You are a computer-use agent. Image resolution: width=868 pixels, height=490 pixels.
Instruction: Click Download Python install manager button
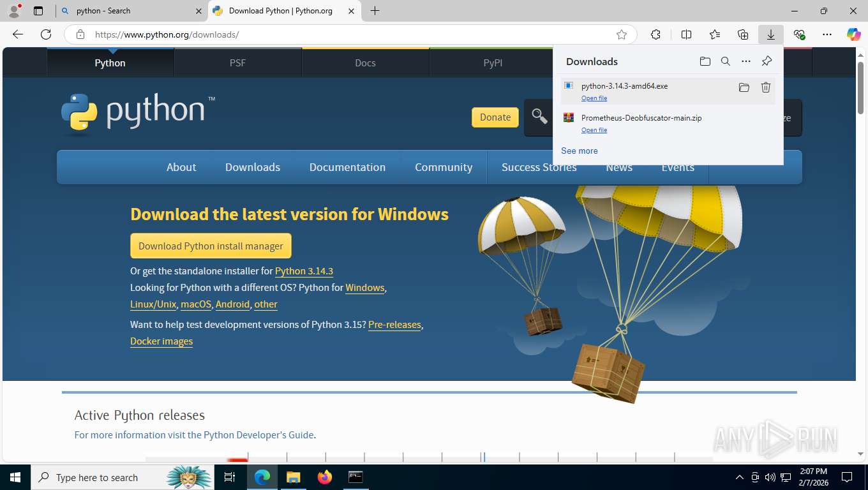point(211,246)
